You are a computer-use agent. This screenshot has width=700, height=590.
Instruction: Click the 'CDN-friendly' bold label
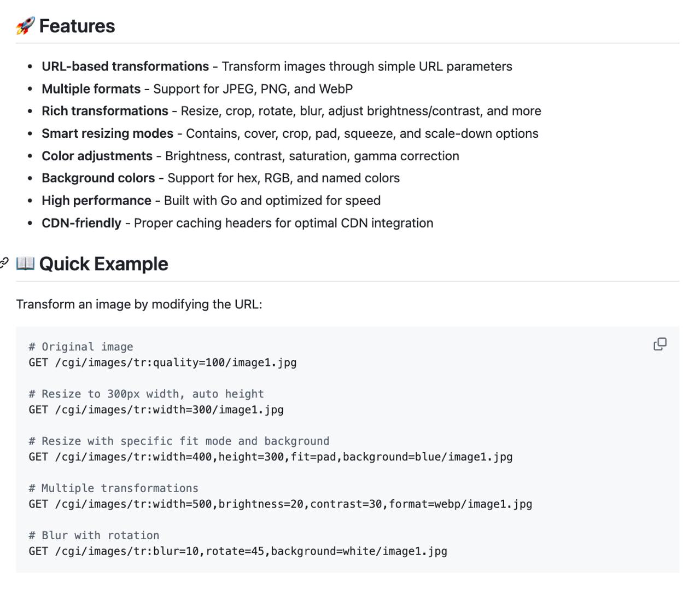(81, 223)
